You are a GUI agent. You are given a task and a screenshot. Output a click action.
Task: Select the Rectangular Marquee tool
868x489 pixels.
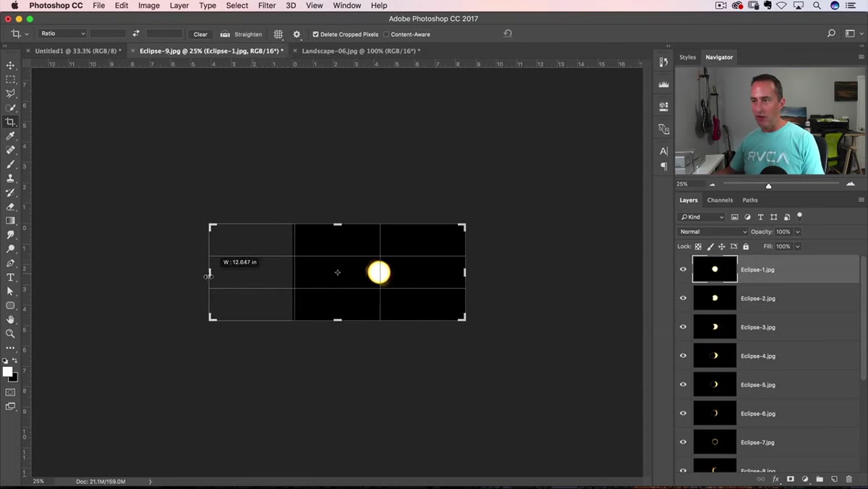10,80
